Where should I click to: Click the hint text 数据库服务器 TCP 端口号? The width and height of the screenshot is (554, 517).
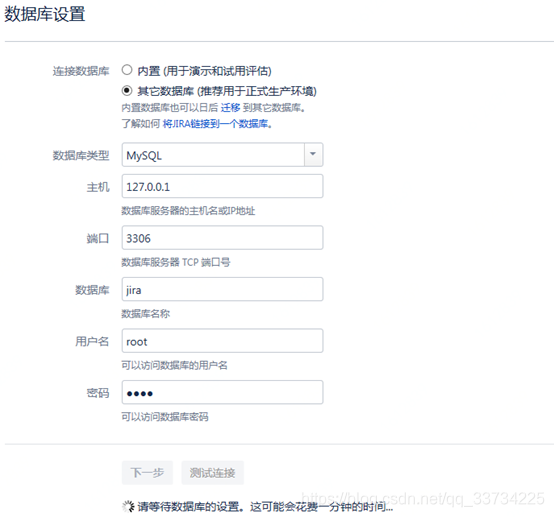pyautogui.click(x=176, y=262)
